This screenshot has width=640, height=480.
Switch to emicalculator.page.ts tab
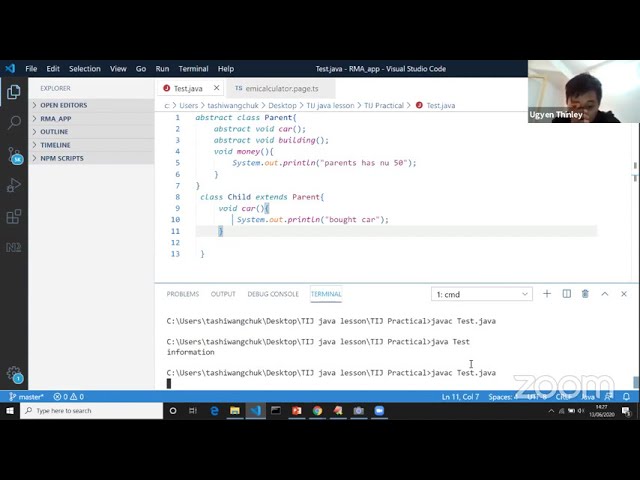pyautogui.click(x=282, y=88)
